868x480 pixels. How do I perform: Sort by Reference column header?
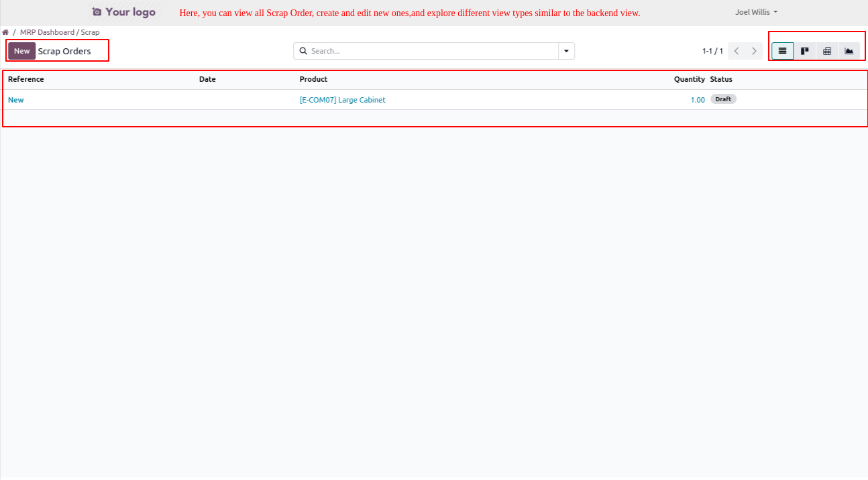26,79
